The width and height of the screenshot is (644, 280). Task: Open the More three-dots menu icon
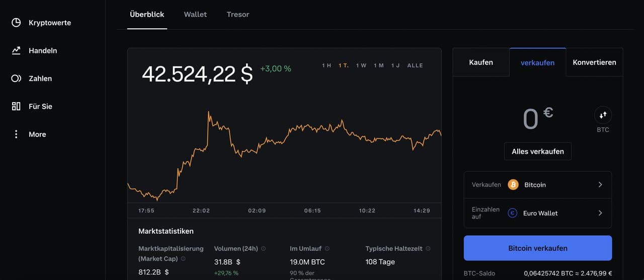[x=16, y=134]
